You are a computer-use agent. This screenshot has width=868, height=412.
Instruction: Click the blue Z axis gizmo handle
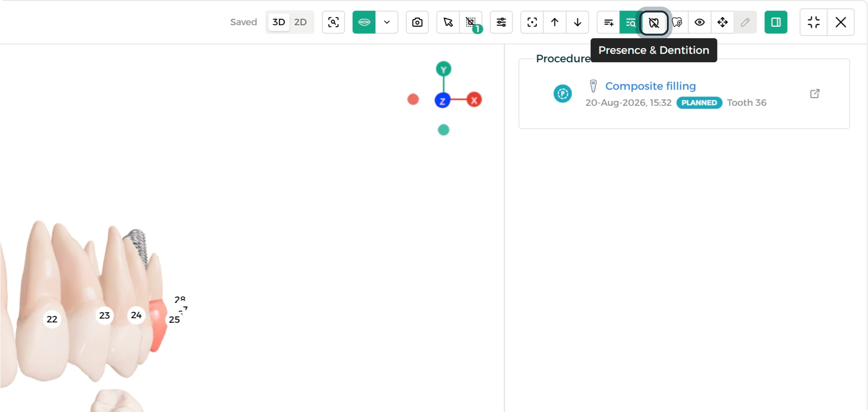pos(442,100)
